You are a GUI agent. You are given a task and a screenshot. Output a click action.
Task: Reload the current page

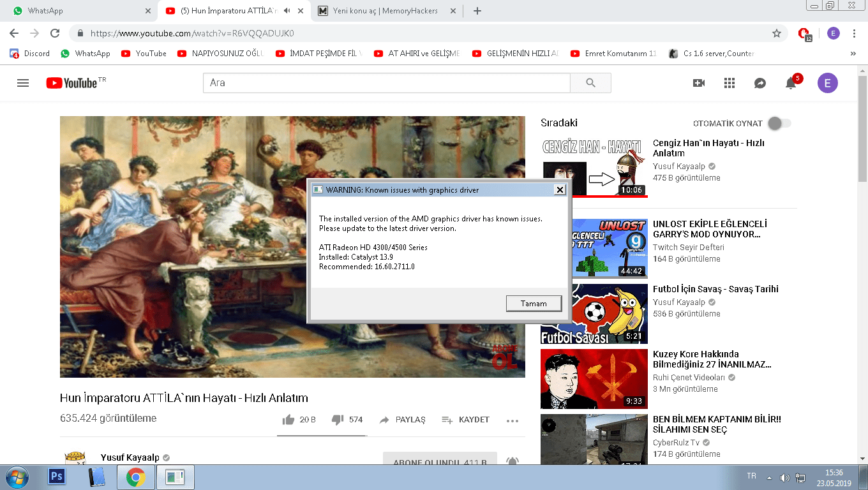[55, 33]
